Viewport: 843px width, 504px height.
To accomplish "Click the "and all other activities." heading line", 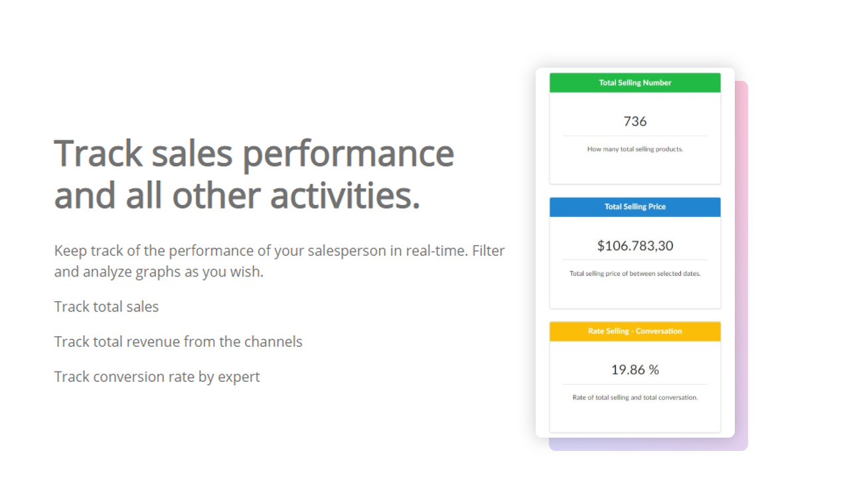I will pos(237,196).
